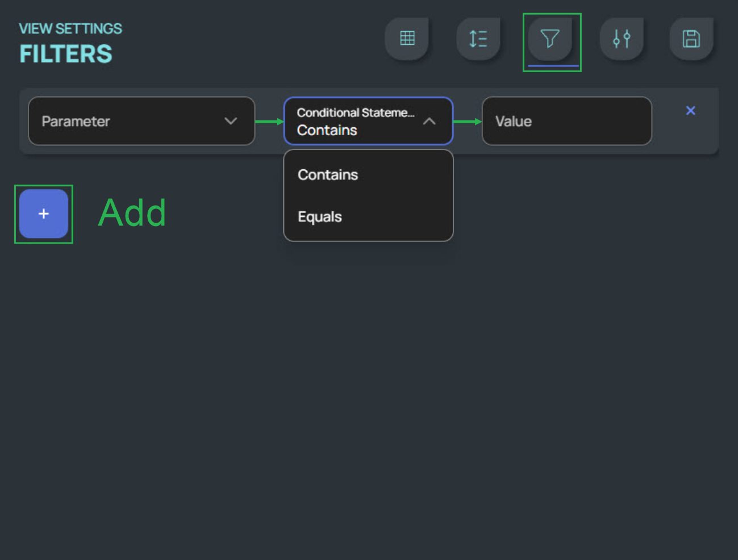Choose Equals from the dropdown list

coord(320,217)
